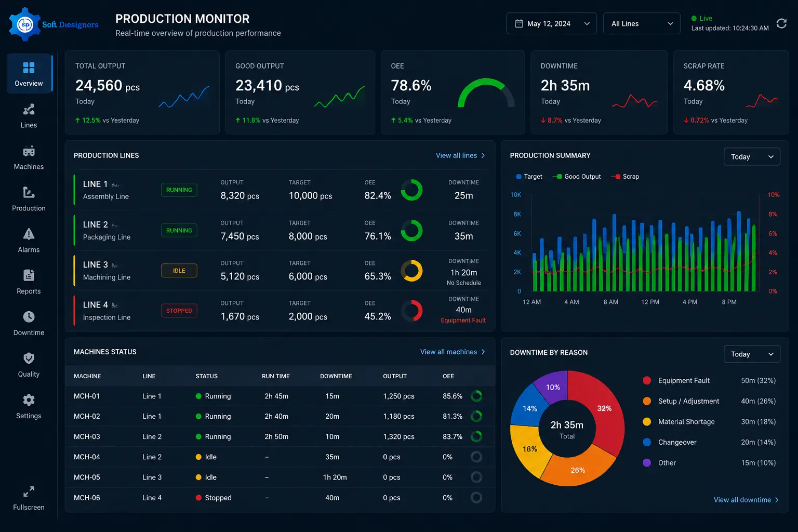This screenshot has width=798, height=532.
Task: Click the OUTPUT column header in machines table
Action: tap(395, 376)
